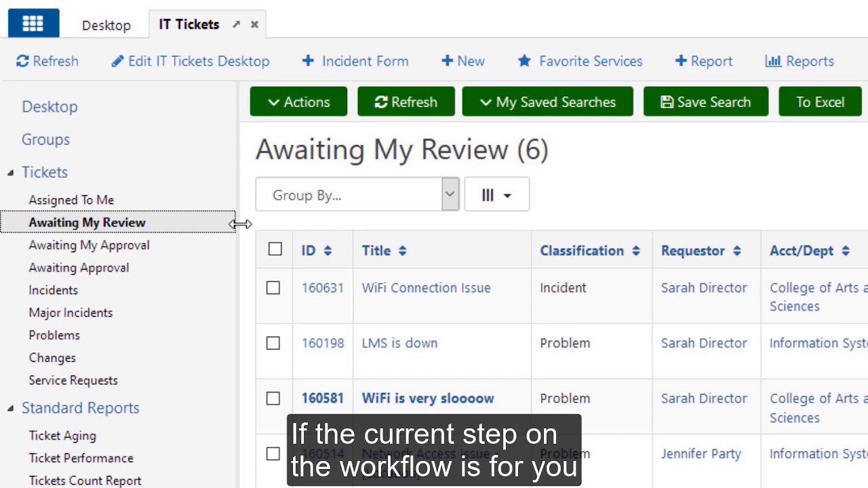Sort by Classification column arrows

point(635,251)
